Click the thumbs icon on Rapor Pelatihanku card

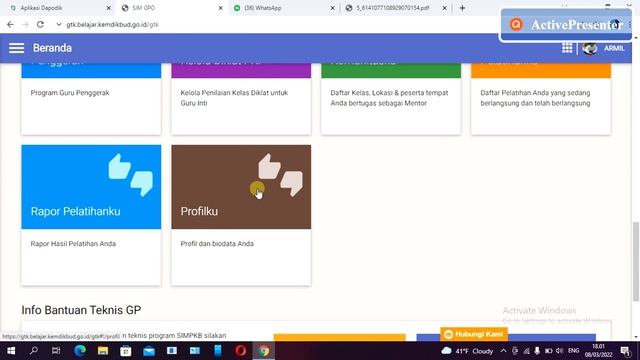tap(131, 175)
